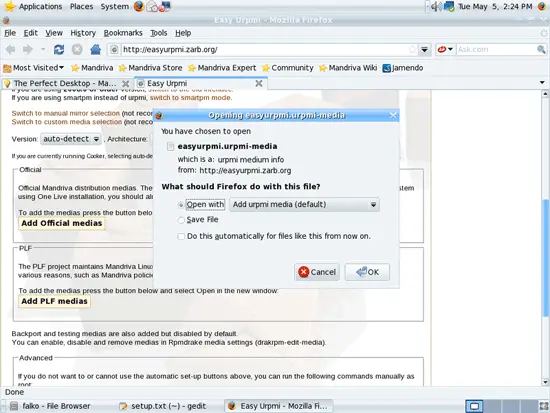
Task: Click the Home icon in toolbar
Action: click(95, 49)
